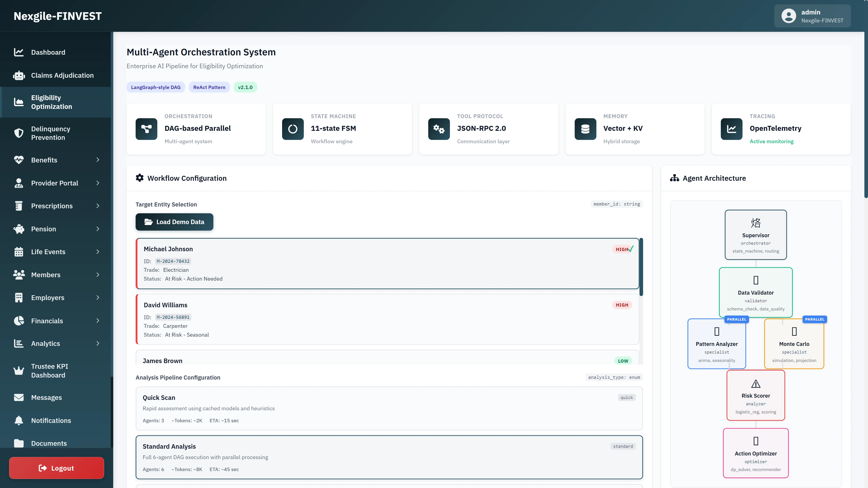Click the Trustee KPI crown icon

click(x=19, y=371)
